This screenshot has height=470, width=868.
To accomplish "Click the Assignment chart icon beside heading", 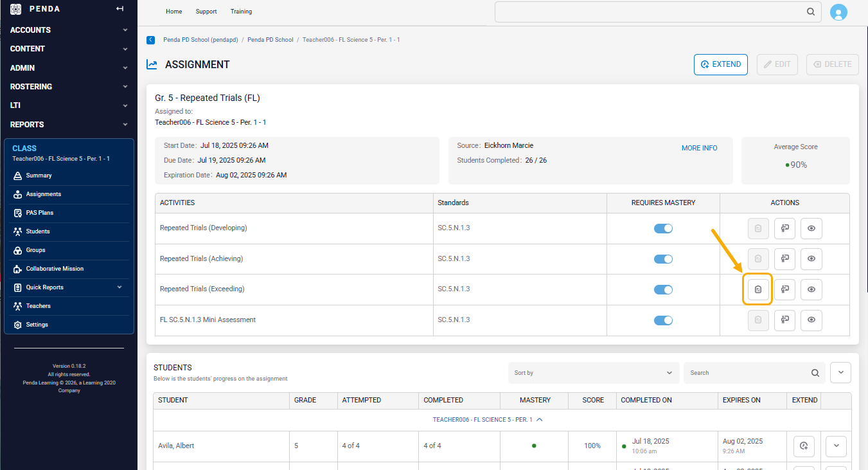I will tap(152, 64).
